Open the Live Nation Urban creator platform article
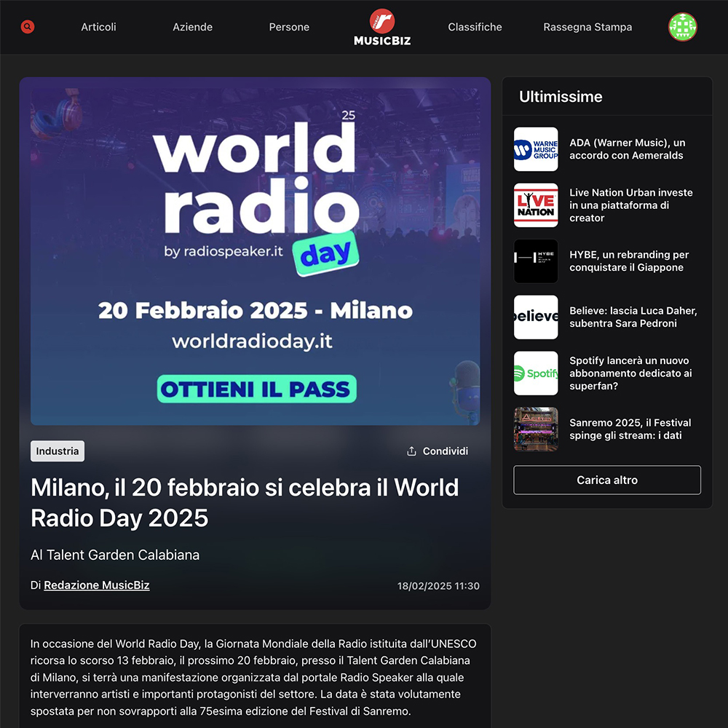The width and height of the screenshot is (728, 728). [x=631, y=205]
